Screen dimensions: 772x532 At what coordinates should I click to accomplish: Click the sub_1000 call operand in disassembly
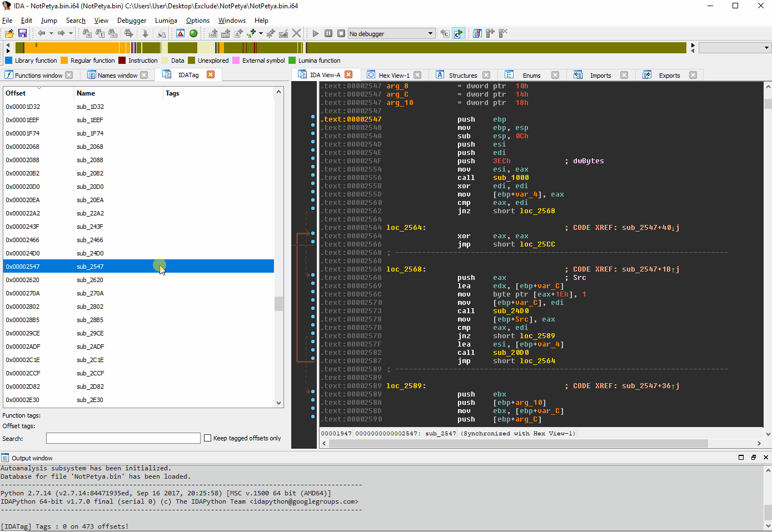pos(511,178)
